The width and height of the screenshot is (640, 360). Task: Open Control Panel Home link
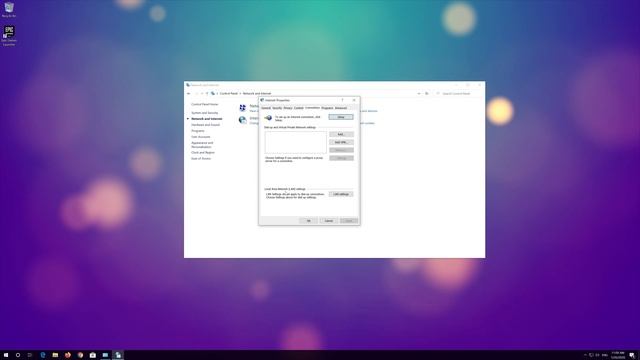tap(204, 104)
